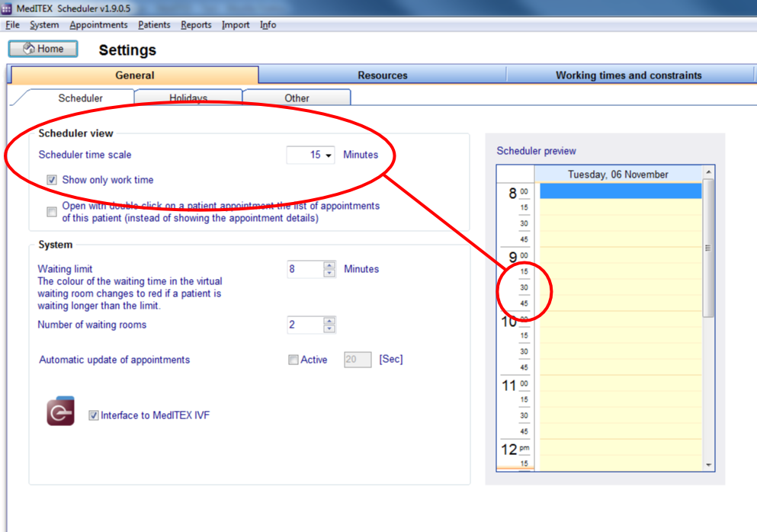Click scheduler preview scrollbar down arrow

point(708,465)
